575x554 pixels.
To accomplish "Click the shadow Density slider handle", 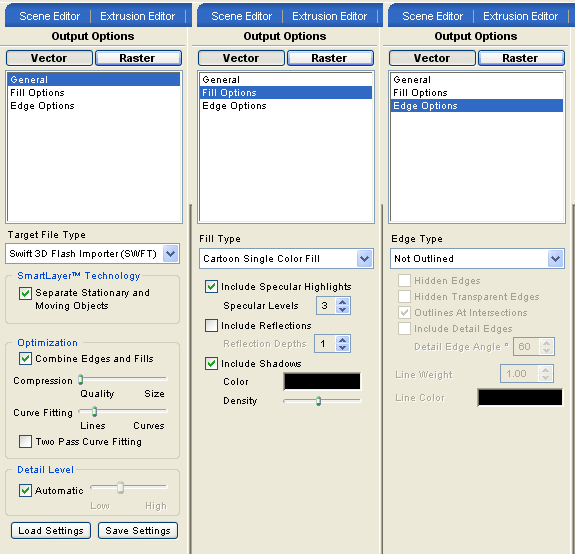I will click(x=318, y=401).
